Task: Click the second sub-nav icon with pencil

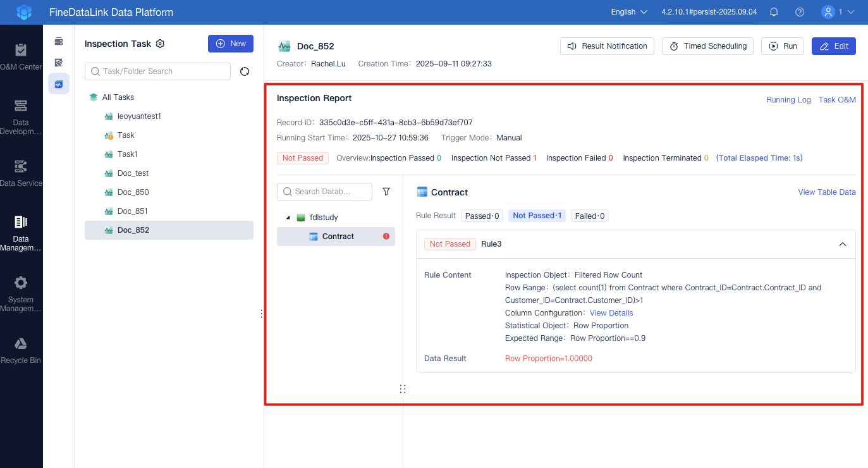Action: tap(59, 62)
